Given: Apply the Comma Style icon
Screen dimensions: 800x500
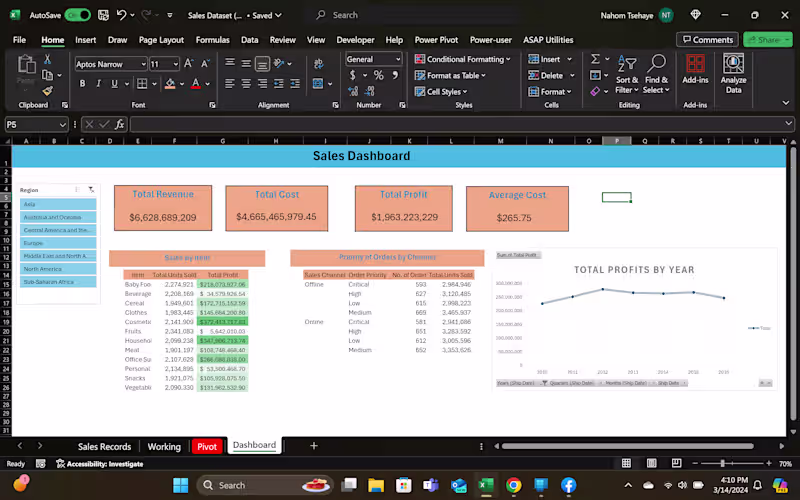Looking at the screenshot, I should (x=395, y=76).
